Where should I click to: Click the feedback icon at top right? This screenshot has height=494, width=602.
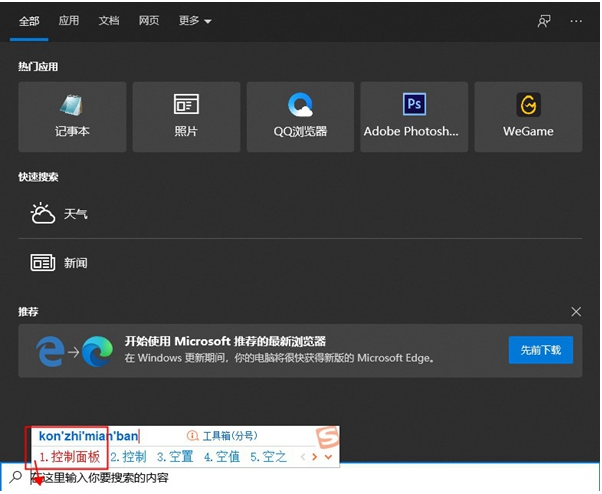coord(545,20)
